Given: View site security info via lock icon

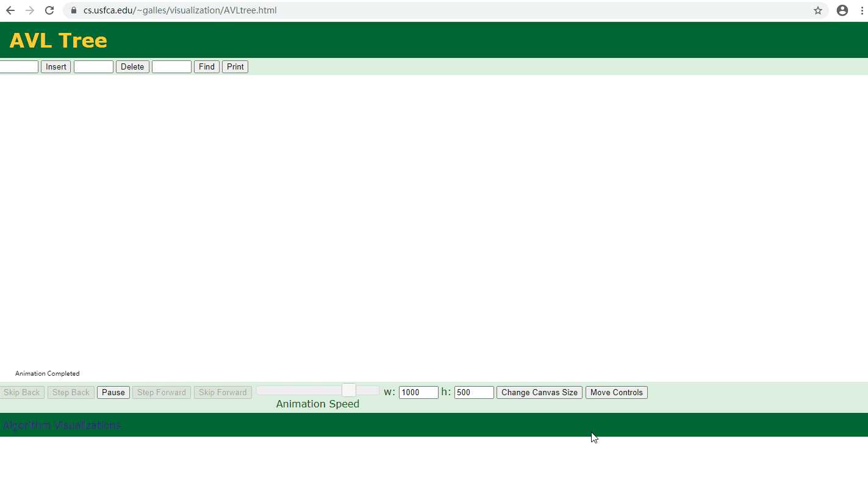Looking at the screenshot, I should [x=74, y=10].
